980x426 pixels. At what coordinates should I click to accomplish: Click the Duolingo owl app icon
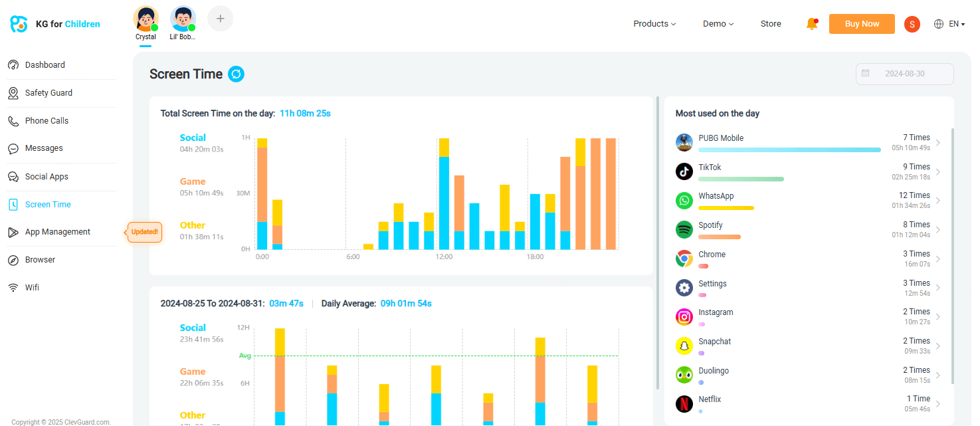click(684, 375)
